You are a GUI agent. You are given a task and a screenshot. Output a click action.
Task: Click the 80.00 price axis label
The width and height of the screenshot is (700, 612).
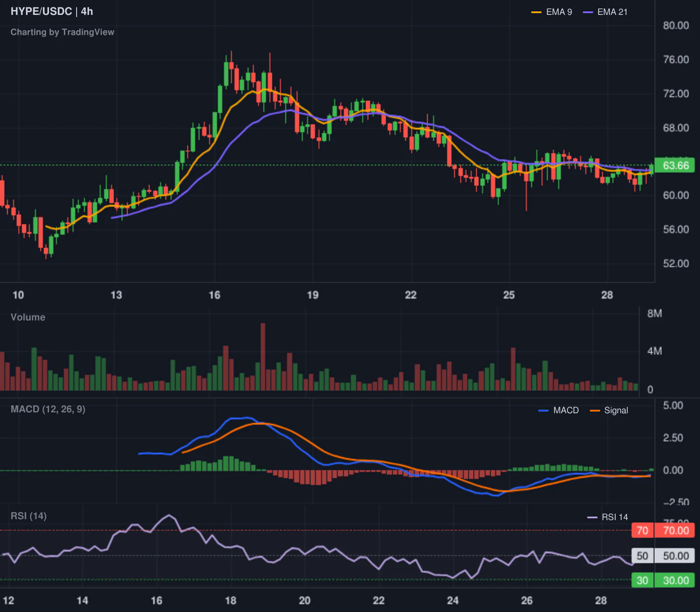pos(676,25)
